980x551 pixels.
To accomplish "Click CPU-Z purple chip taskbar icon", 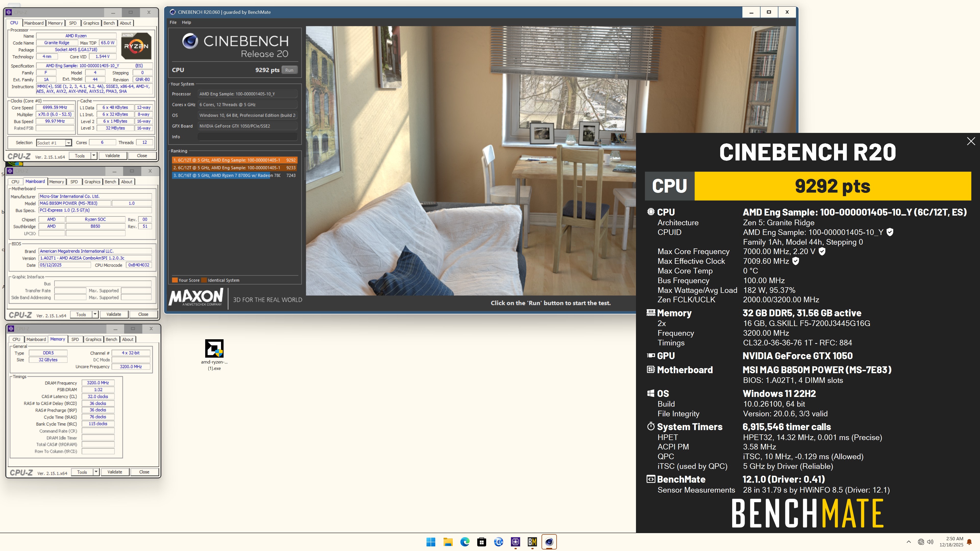I will pyautogui.click(x=516, y=542).
